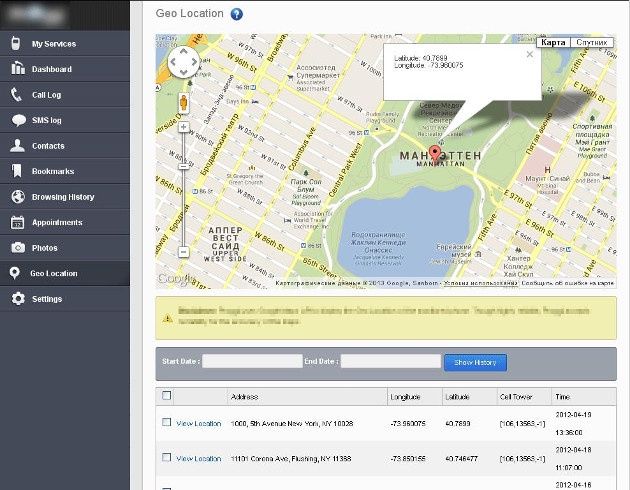Click the red location marker on map
This screenshot has width=630, height=490.
coord(434,154)
